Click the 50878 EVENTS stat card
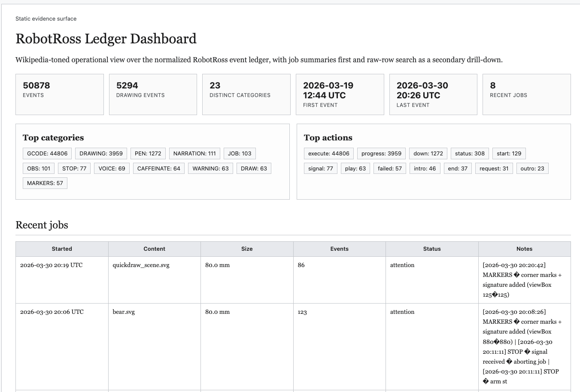 click(x=59, y=94)
